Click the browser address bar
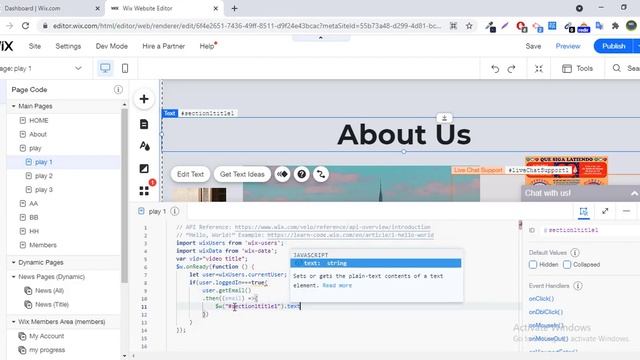 coord(247,26)
